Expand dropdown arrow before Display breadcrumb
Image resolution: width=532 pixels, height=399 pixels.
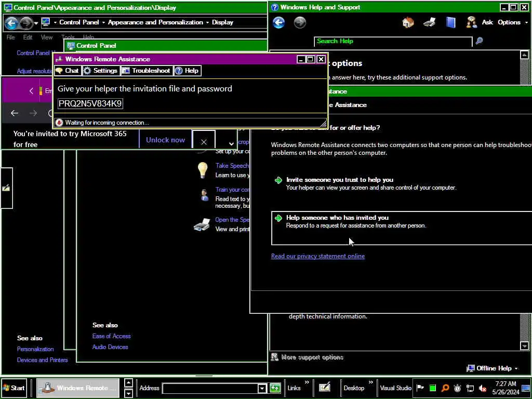(207, 23)
